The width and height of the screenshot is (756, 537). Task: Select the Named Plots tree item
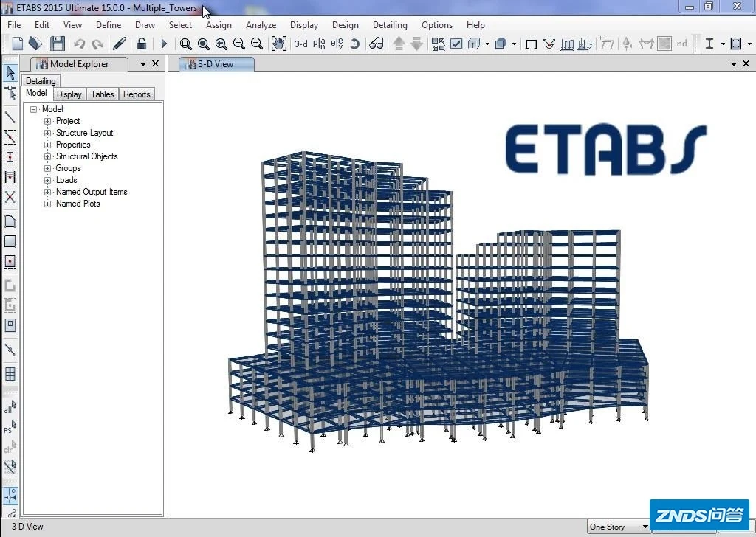78,204
